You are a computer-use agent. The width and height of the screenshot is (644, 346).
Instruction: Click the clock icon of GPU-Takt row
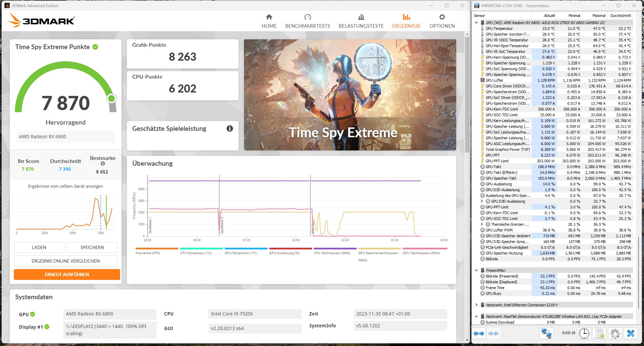point(483,167)
